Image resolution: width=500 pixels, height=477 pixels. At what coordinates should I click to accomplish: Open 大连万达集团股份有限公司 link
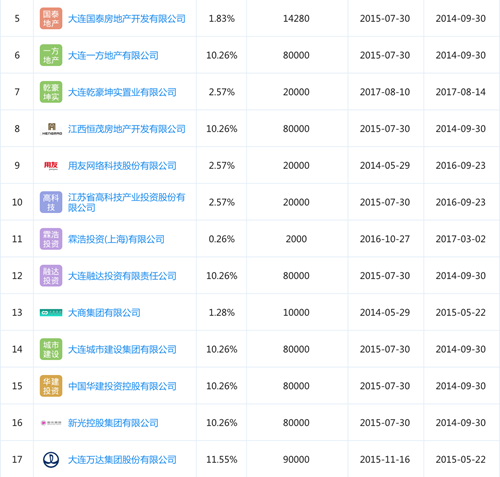point(122,460)
